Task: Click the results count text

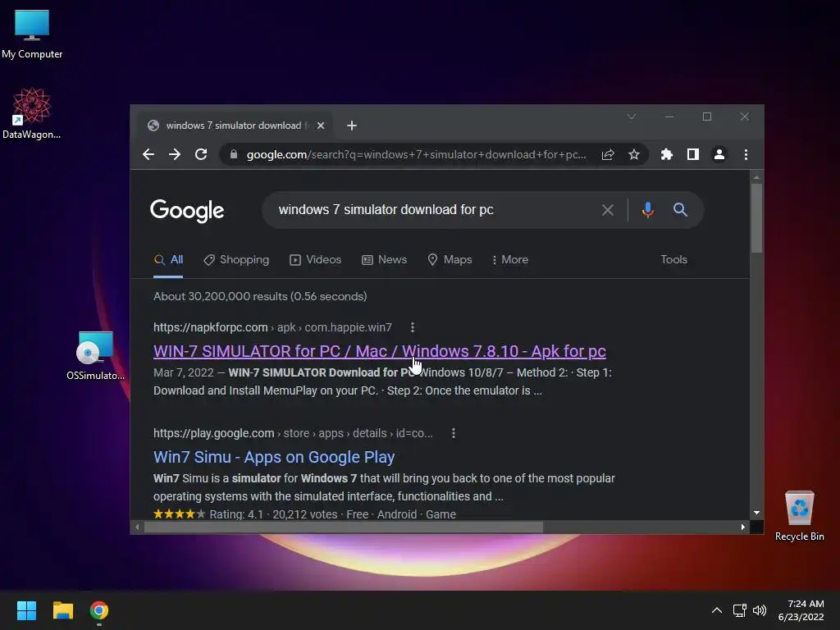Action: 260,296
